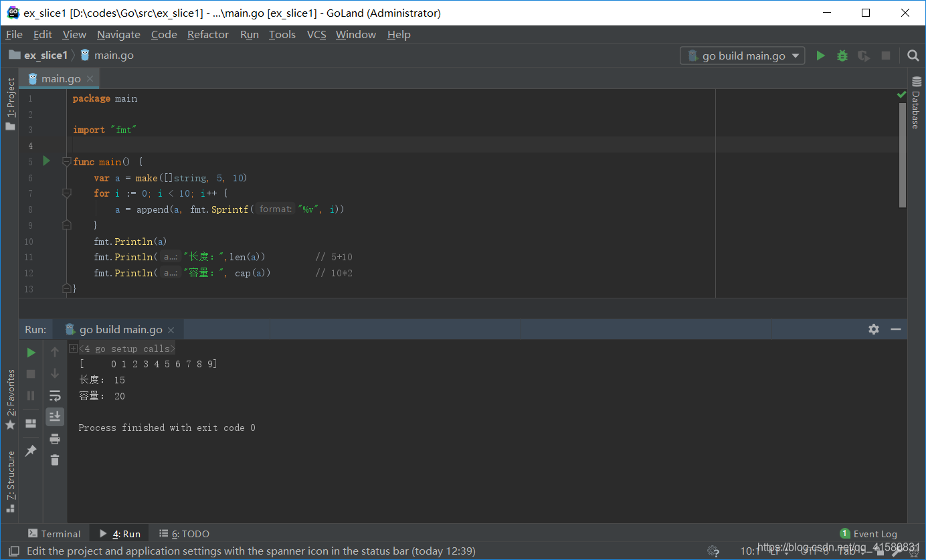Close the main.go editor tab
The width and height of the screenshot is (926, 560).
pos(90,78)
